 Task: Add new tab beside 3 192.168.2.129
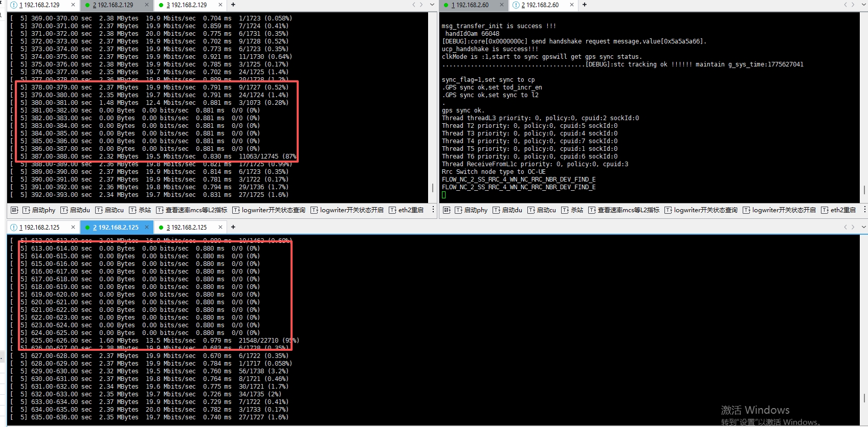click(233, 5)
